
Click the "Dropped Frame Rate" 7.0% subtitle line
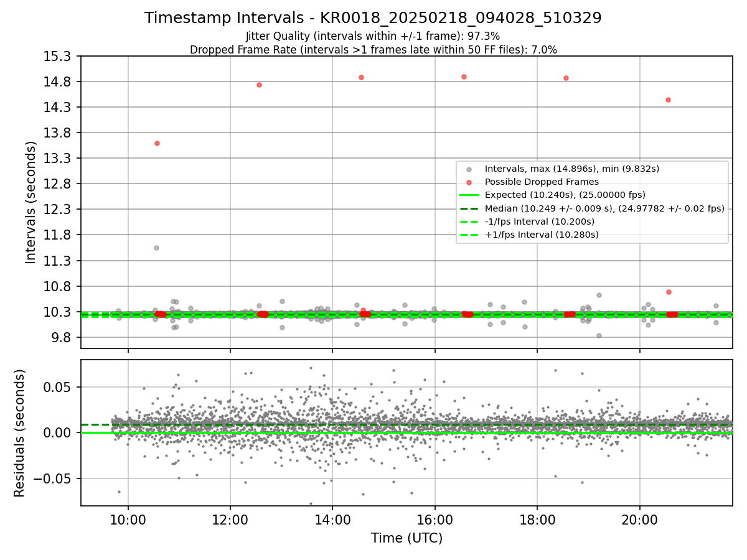[373, 49]
